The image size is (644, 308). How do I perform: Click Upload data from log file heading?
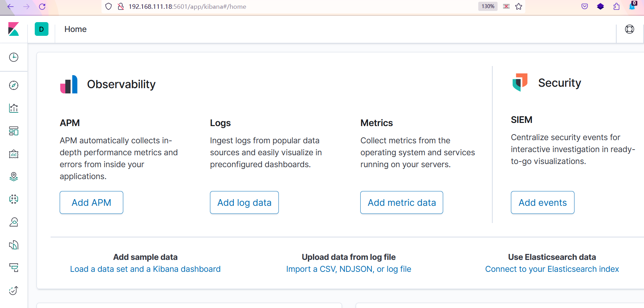coord(349,257)
